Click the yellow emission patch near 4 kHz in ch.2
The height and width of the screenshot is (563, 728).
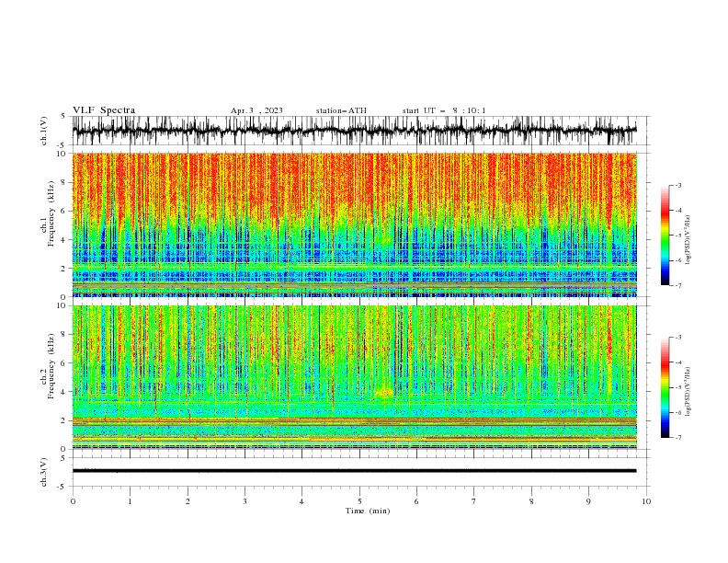tap(384, 393)
